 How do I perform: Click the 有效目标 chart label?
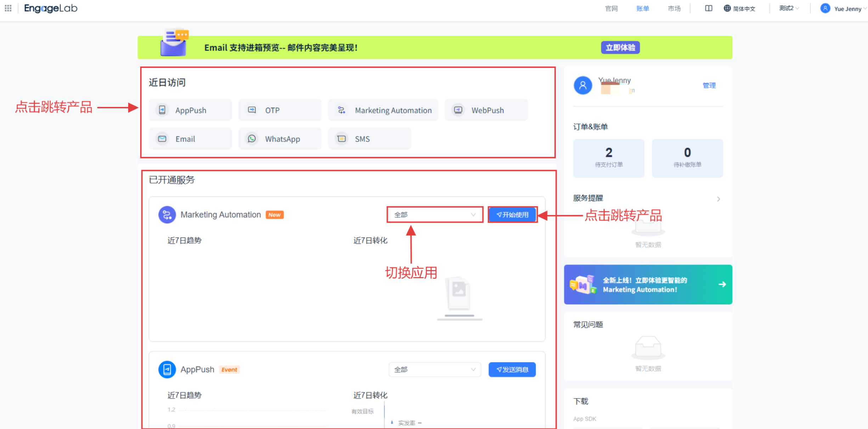pos(362,411)
